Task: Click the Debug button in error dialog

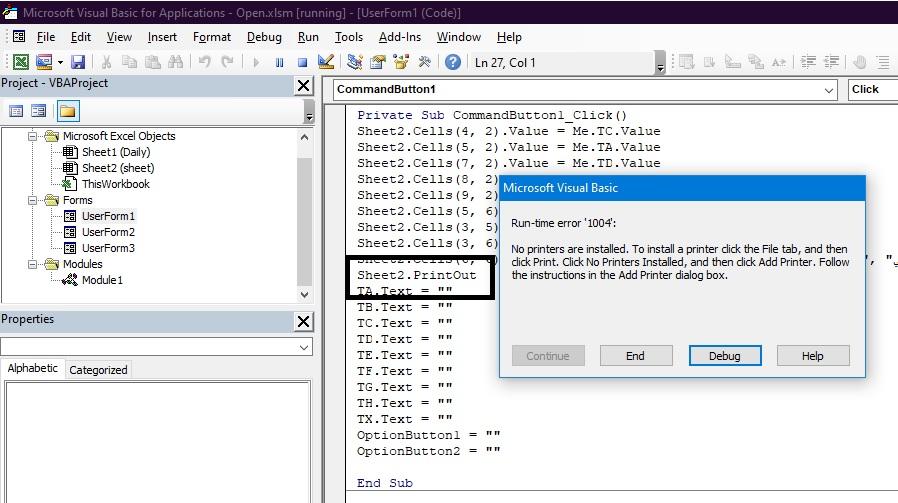Action: point(725,356)
